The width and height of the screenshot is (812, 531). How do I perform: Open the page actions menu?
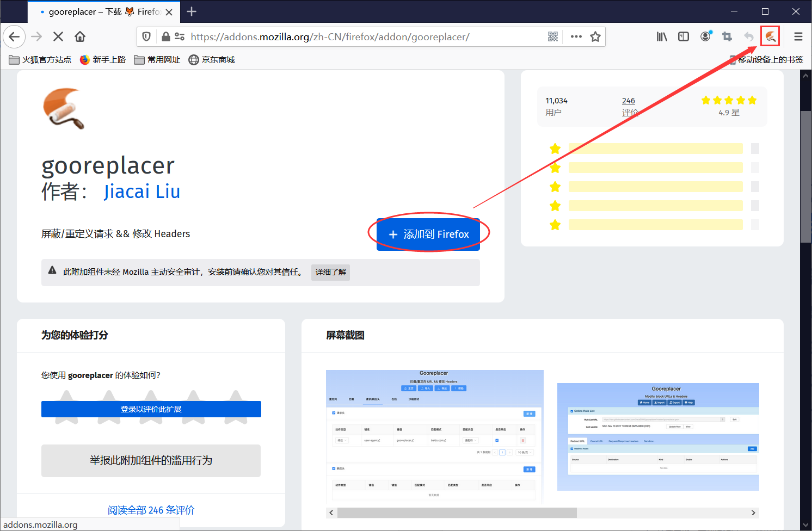576,36
